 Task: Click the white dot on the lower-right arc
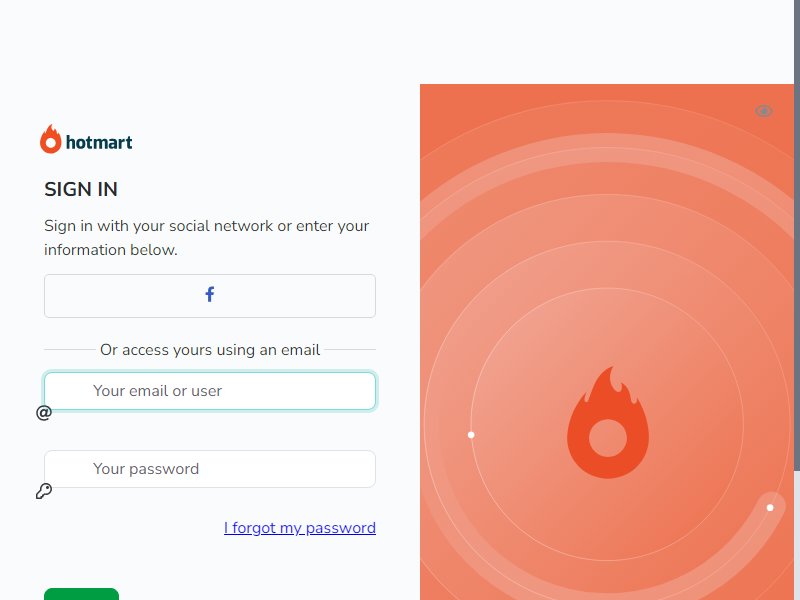click(770, 507)
